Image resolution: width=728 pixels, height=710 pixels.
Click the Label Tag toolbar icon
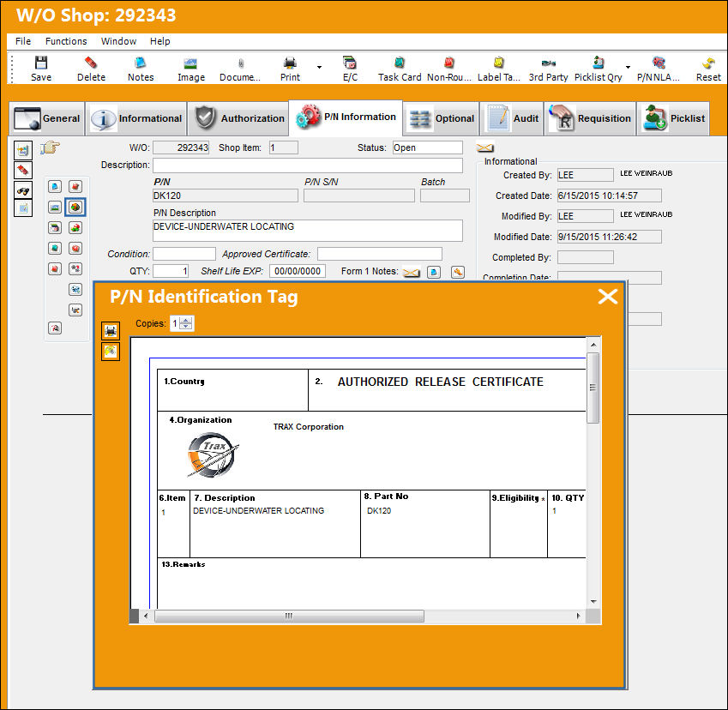tap(499, 63)
